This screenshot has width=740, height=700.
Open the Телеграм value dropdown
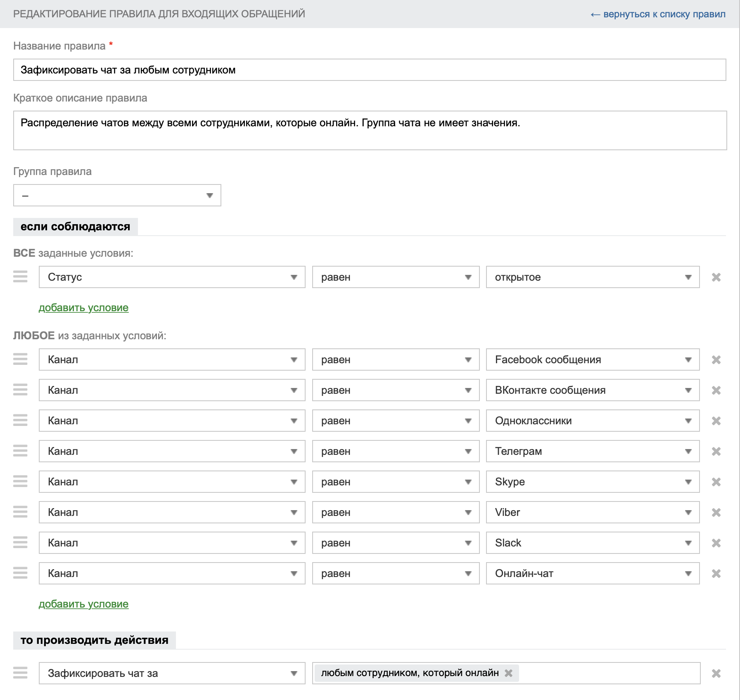[x=593, y=451]
